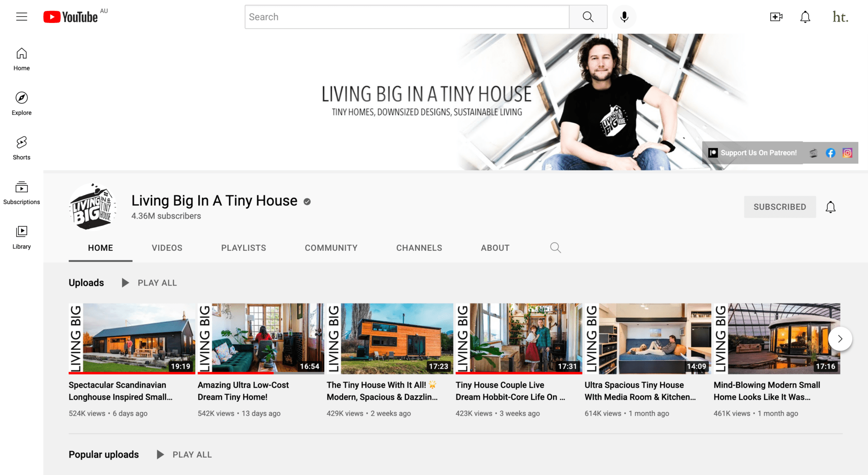
Task: Open the 17:23 Tiny House With It All thumbnail
Action: pos(390,339)
